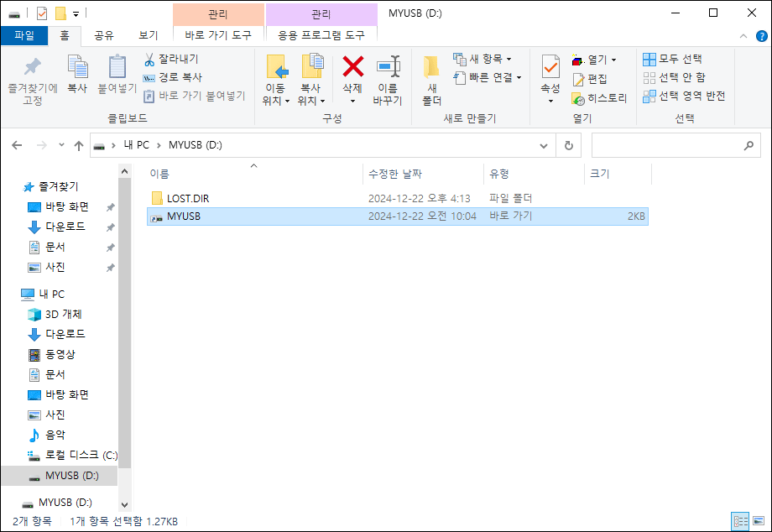This screenshot has width=772, height=532.
Task: Copy the path with 경로 복사
Action: coord(173,77)
